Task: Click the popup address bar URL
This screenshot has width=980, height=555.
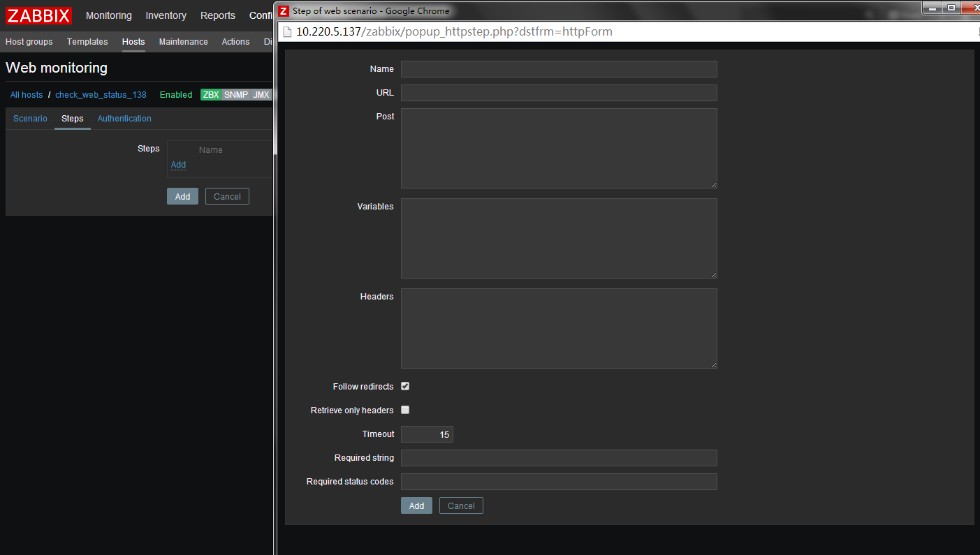Action: point(454,31)
